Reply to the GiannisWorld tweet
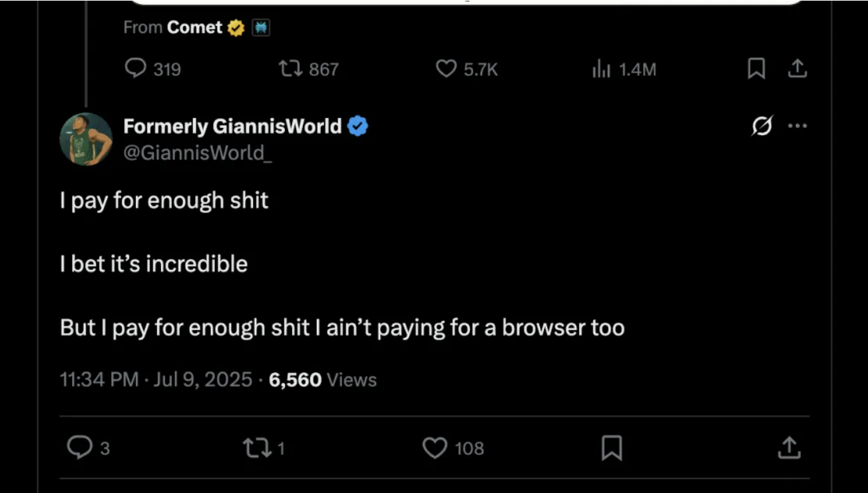Viewport: 868px width, 493px height. 88,448
